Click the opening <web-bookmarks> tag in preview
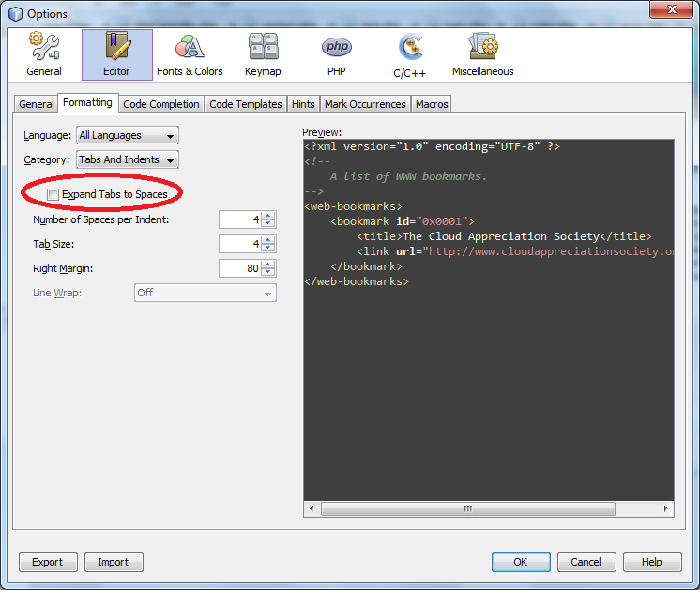The image size is (700, 590). 353,206
